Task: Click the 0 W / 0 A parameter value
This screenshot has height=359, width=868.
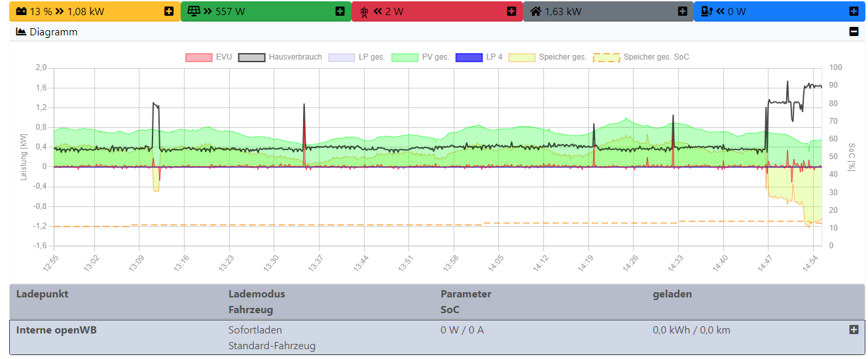Action: 462,330
